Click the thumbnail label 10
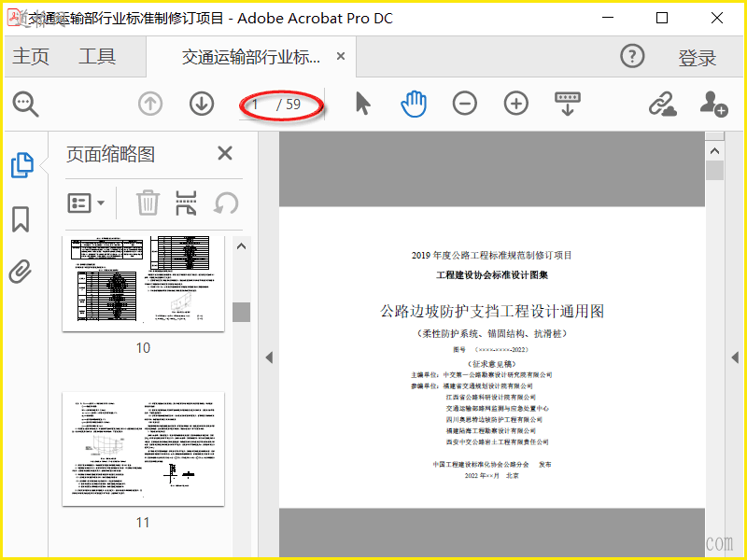This screenshot has width=747, height=560. point(143,348)
